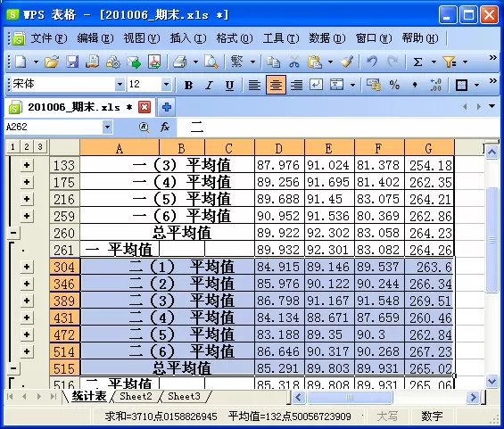The image size is (504, 429).
Task: Select column D header
Action: [x=278, y=148]
